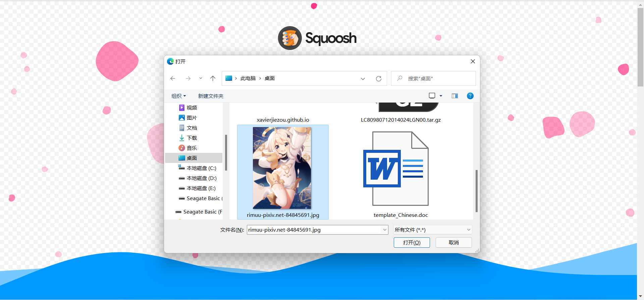
Task: Open the recent locations chevron
Action: (x=201, y=78)
